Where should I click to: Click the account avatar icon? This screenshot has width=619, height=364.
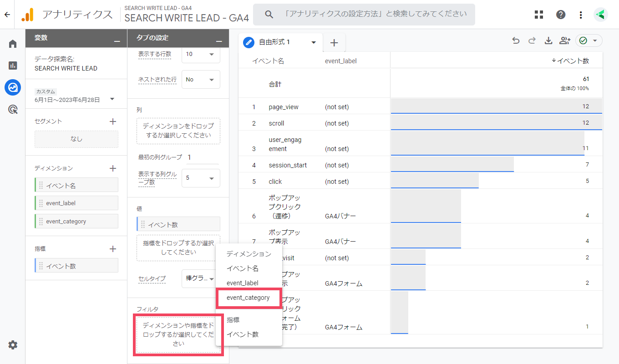coord(601,15)
